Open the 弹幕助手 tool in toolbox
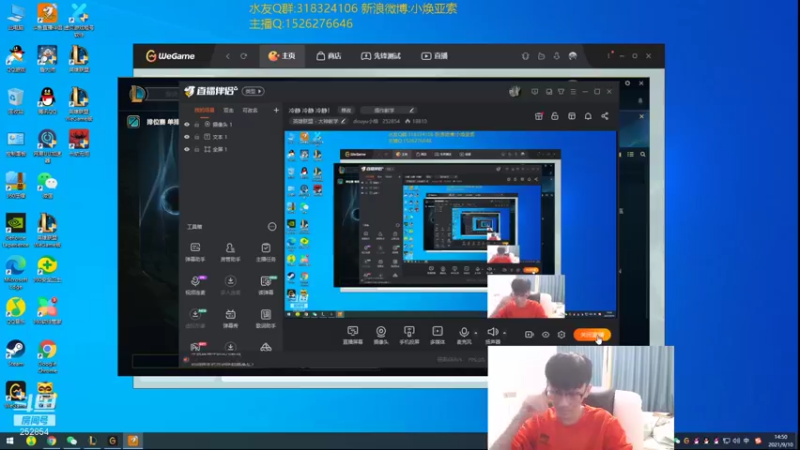The image size is (800, 450). tap(195, 252)
